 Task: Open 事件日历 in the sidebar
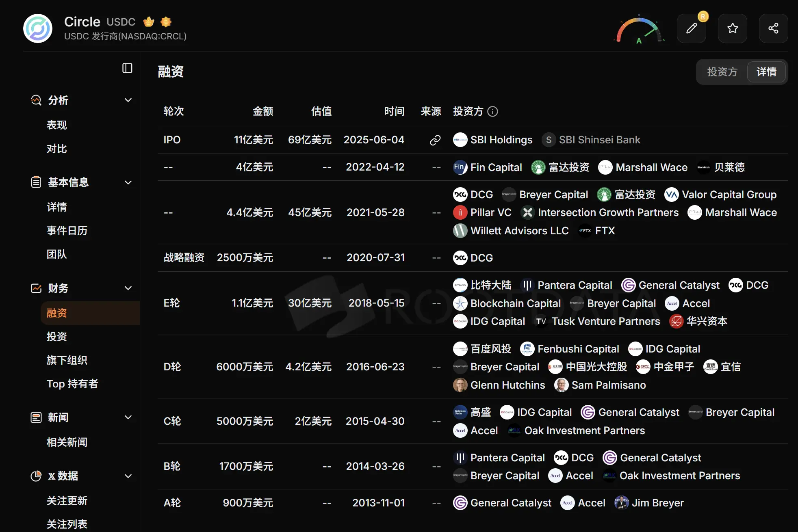[x=67, y=231]
